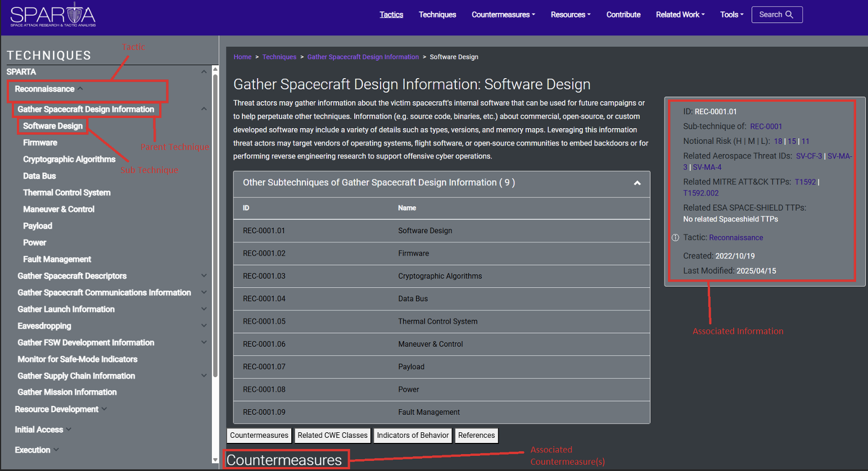This screenshot has height=471, width=868.
Task: Expand Gather Spacecraft Descriptors
Action: (x=204, y=275)
